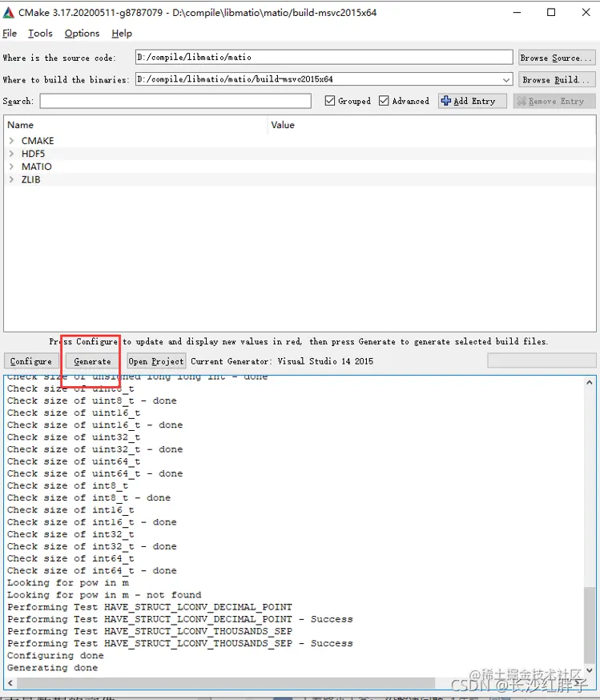The image size is (600, 700).
Task: Select the MATIO tree row label
Action: point(37,167)
